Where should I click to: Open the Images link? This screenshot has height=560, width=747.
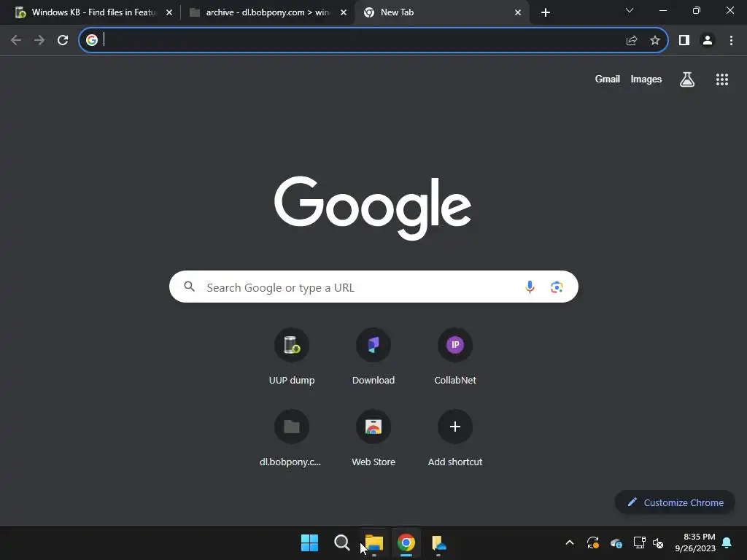[646, 79]
